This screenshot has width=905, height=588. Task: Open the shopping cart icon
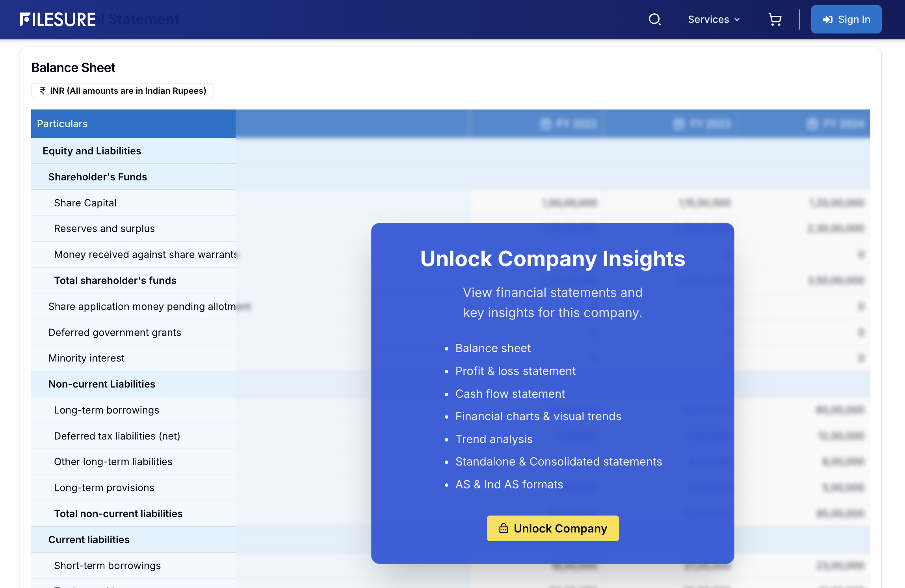tap(775, 19)
